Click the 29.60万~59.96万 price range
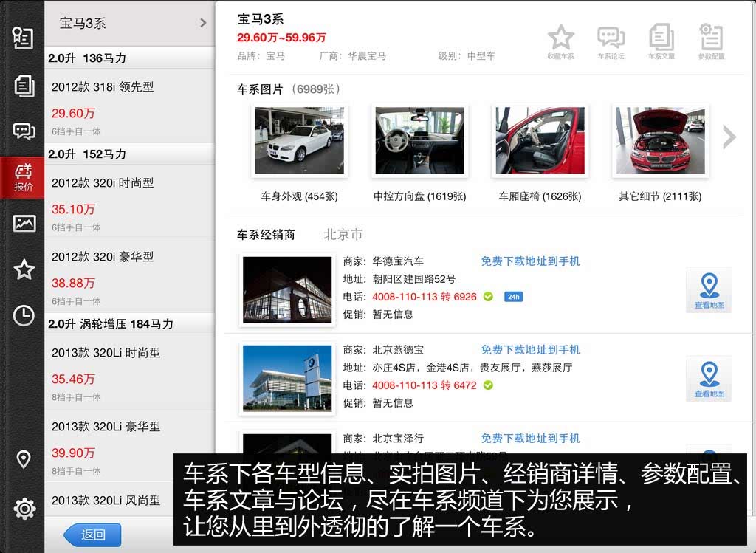Image resolution: width=756 pixels, height=553 pixels. tap(281, 38)
